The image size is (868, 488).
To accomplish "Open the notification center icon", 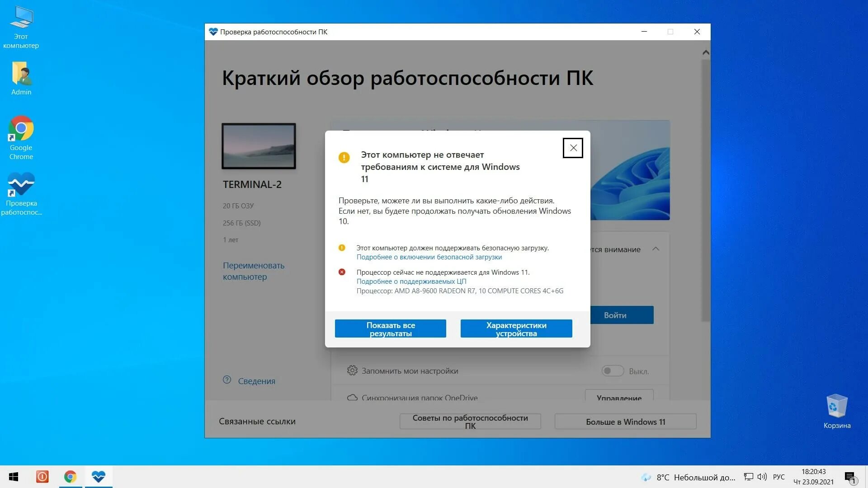I will tap(850, 477).
